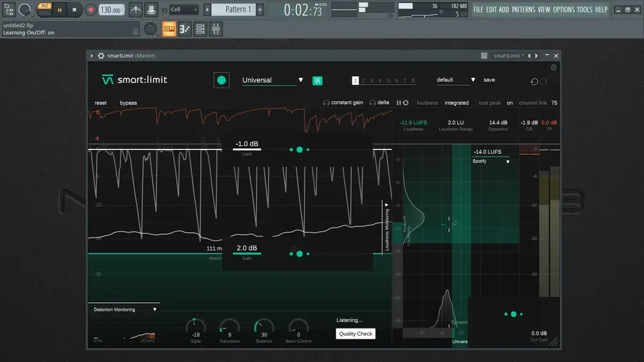Image resolution: width=644 pixels, height=362 pixels.
Task: Open the VIEW menu
Action: 544,10
